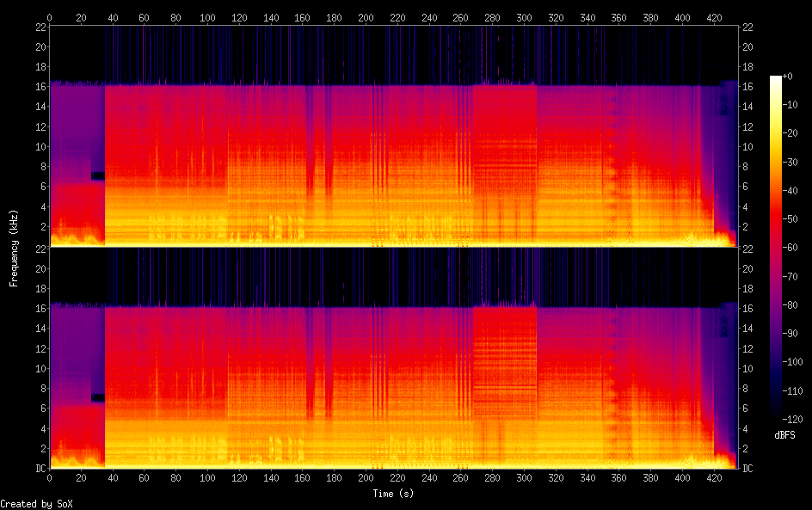Click the "-100" color scale label
This screenshot has width=812, height=510.
[x=792, y=362]
